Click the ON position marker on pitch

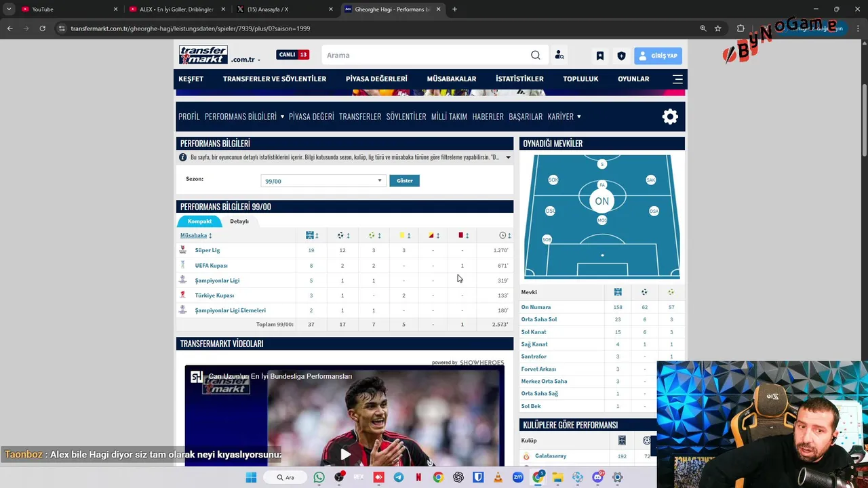coord(601,201)
